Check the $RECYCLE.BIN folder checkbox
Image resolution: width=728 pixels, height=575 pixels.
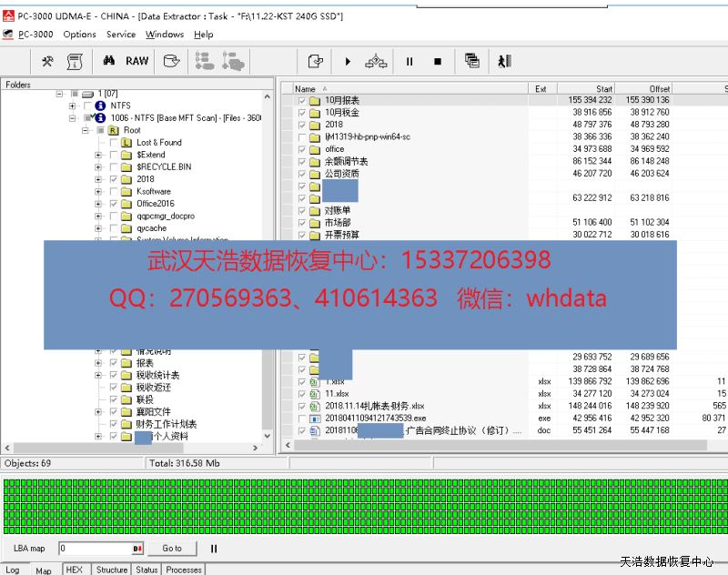(x=114, y=167)
